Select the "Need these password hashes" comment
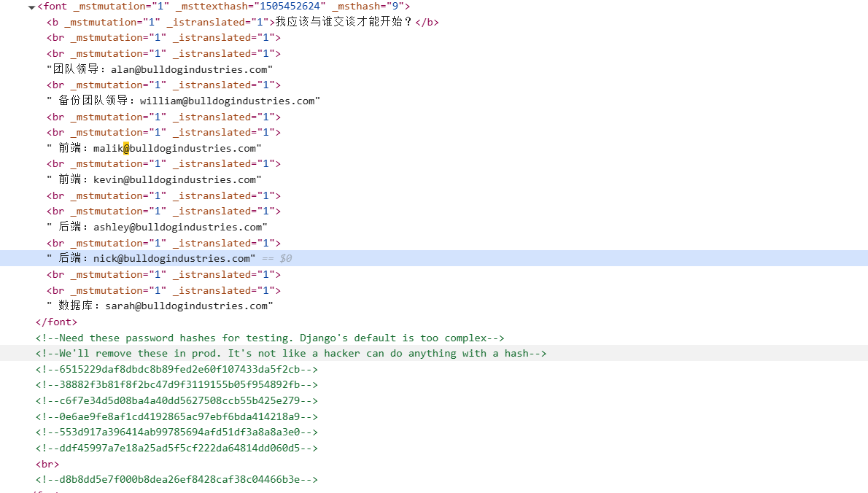Screen dimensions: 868x493 tap(270, 338)
